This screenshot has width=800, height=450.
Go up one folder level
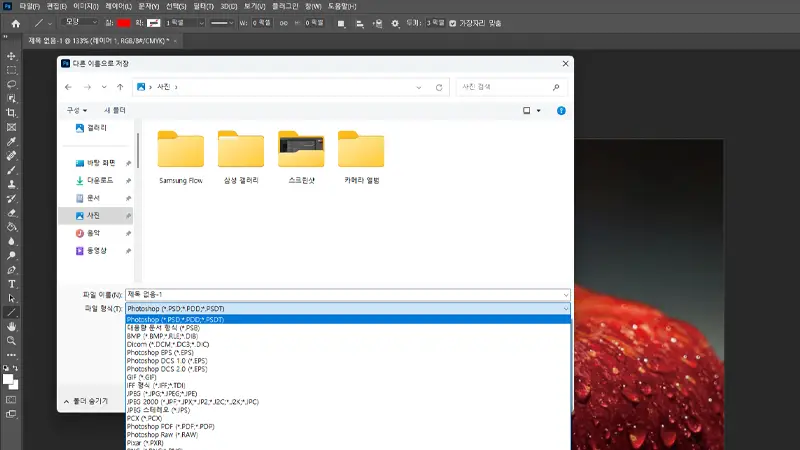coord(120,87)
